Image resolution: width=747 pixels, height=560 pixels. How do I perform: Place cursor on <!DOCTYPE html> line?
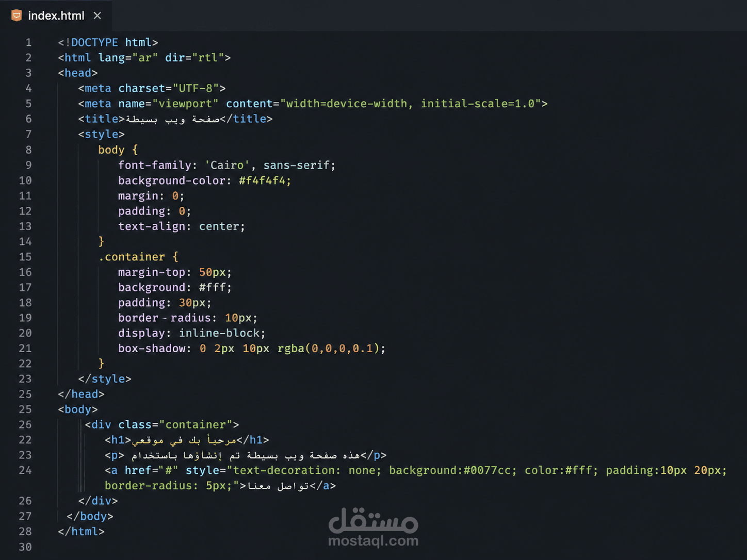point(108,42)
